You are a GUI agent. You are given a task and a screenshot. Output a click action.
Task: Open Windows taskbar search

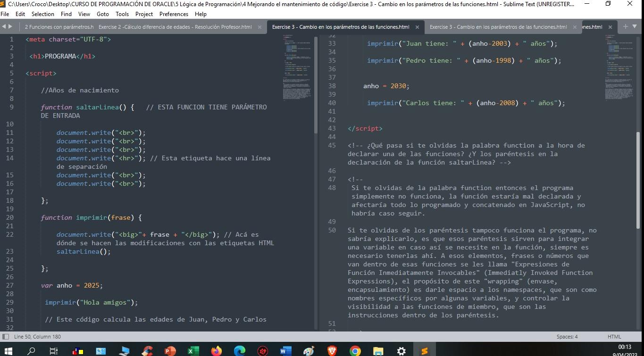click(31, 351)
